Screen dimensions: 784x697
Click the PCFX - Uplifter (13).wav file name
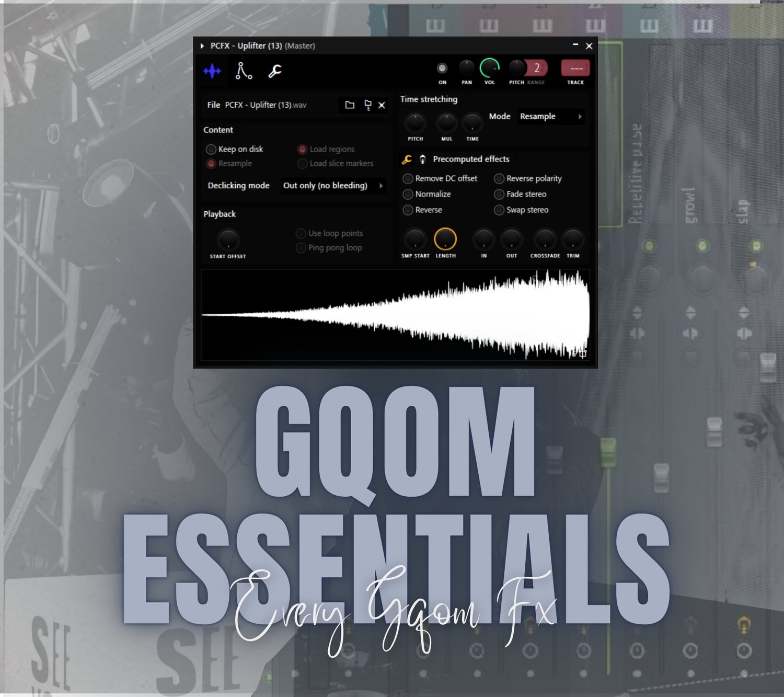pyautogui.click(x=266, y=105)
